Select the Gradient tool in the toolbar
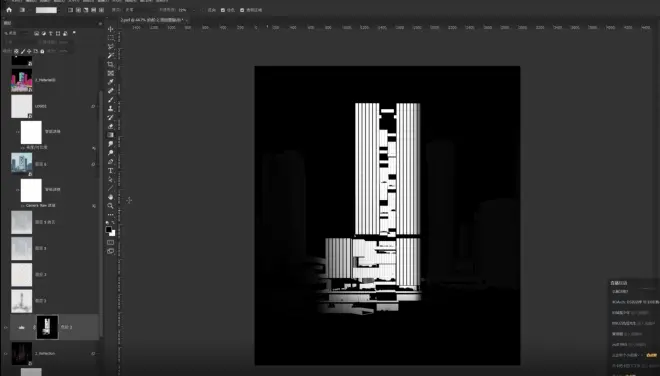 pos(111,135)
